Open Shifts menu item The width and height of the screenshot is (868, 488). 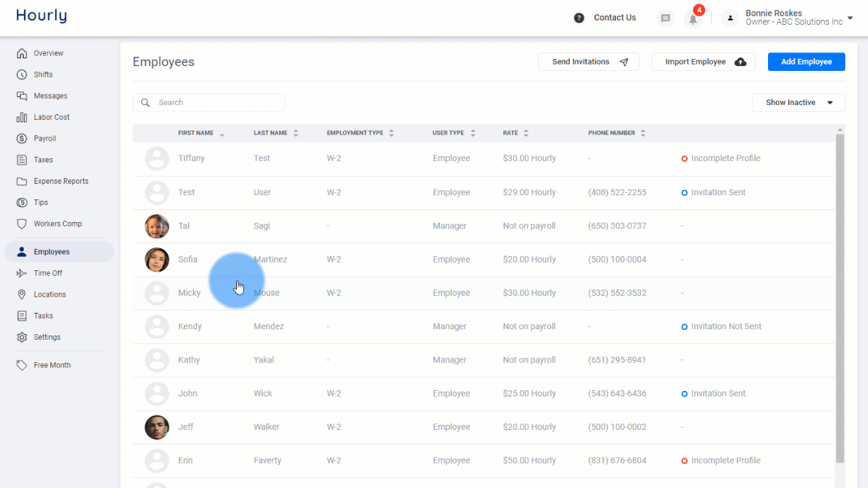coord(43,74)
